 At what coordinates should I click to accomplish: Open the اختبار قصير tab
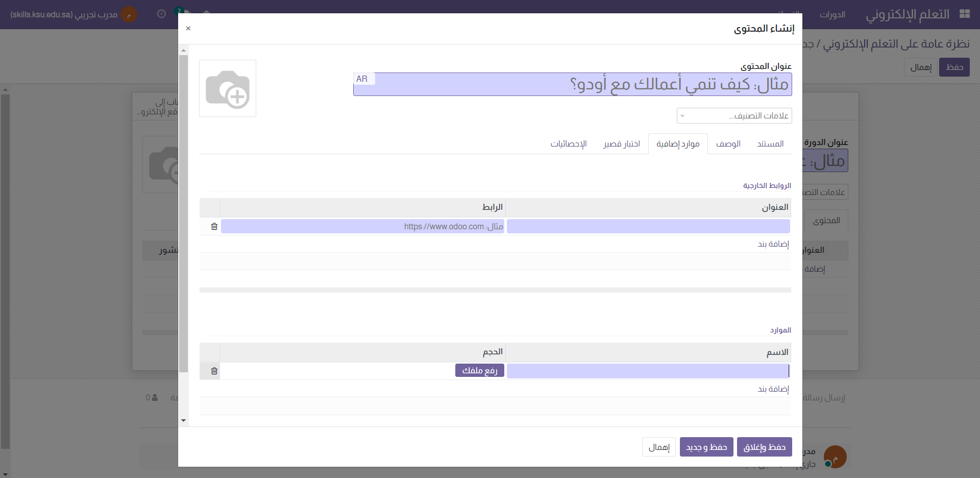pyautogui.click(x=621, y=144)
